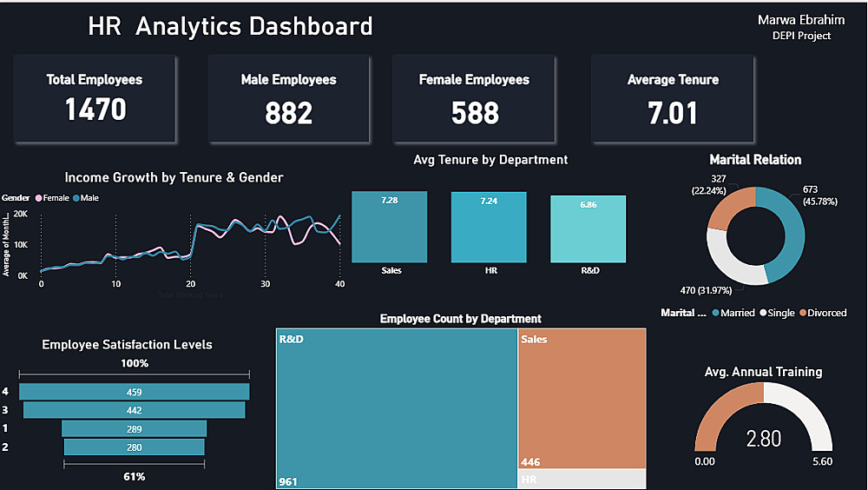Select the Divorced legend dot
Screen dimensions: 868x490
point(803,313)
